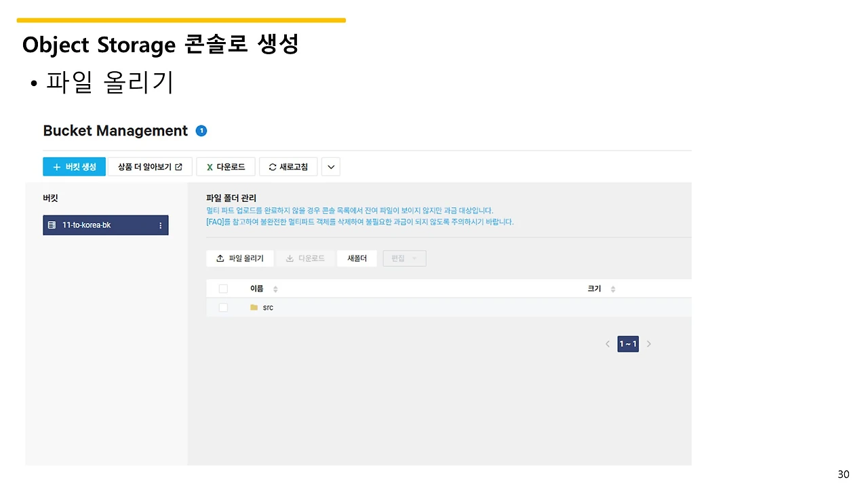Viewport: 868px width, 488px height.
Task: Click the sort arrows on 크기 column
Action: point(612,288)
